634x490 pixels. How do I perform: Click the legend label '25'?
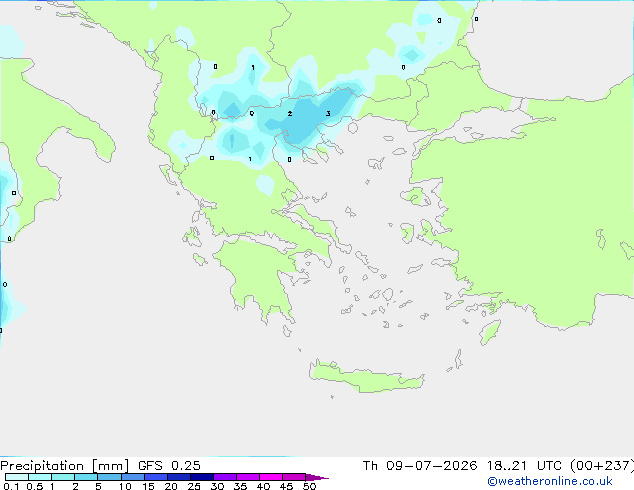click(194, 486)
